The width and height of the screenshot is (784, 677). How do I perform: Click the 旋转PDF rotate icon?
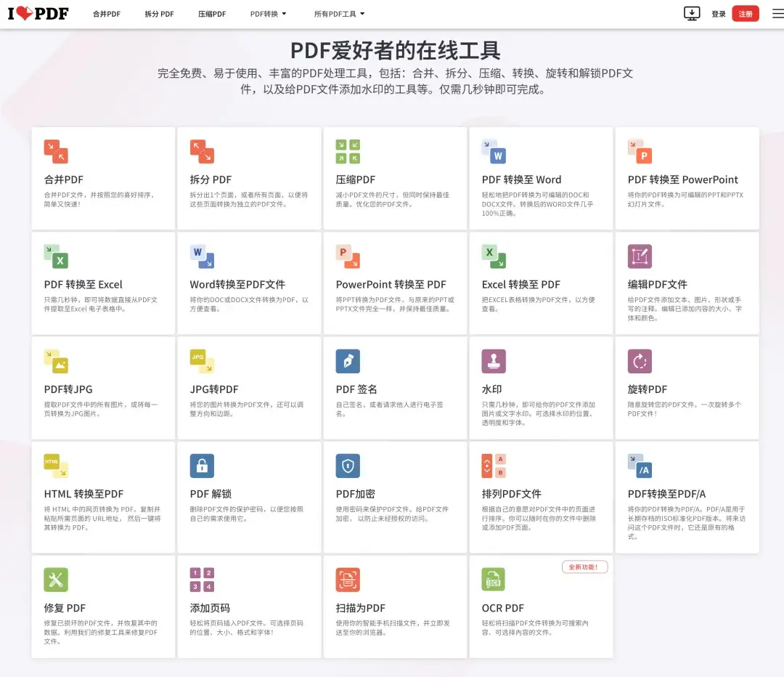pyautogui.click(x=640, y=361)
